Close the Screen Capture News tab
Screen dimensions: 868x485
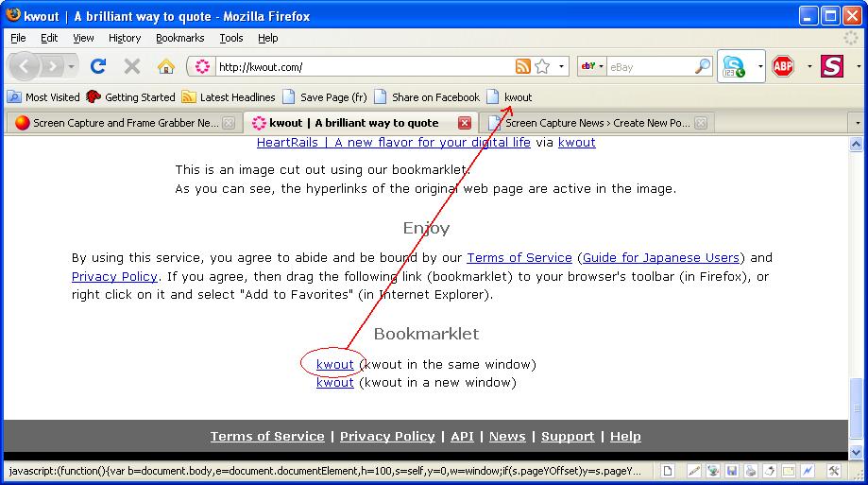click(701, 123)
